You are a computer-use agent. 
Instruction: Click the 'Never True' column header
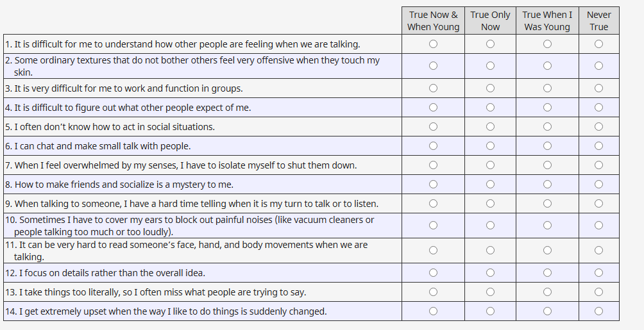pos(598,21)
